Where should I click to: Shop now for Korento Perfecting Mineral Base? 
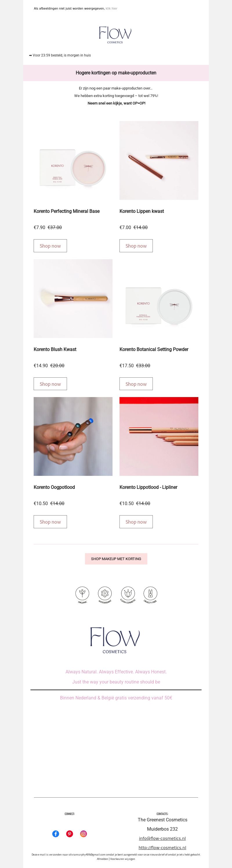click(x=50, y=246)
